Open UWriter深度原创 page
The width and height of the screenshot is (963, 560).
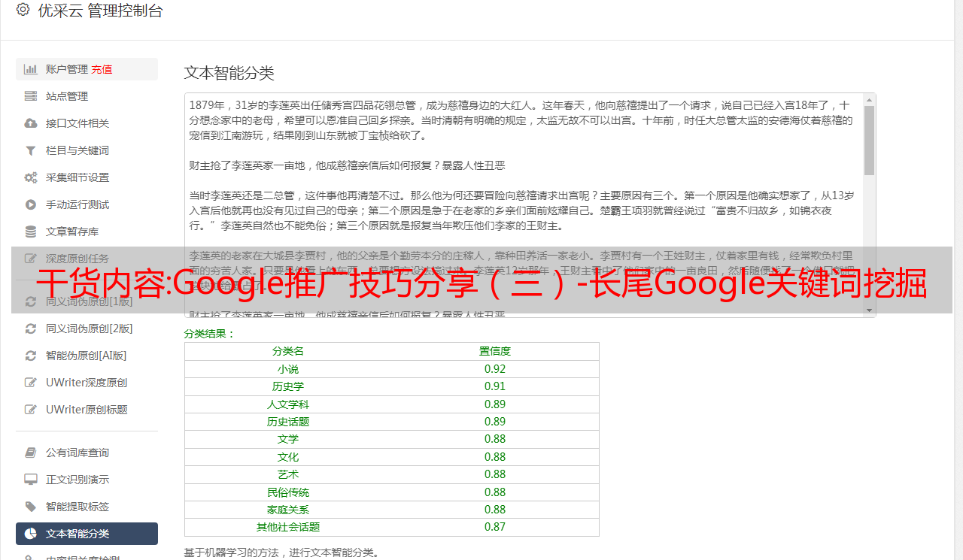(87, 383)
